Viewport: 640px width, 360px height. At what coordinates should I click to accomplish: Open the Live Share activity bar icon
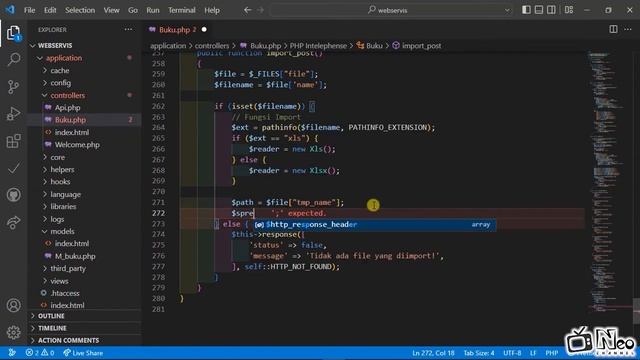(13, 222)
